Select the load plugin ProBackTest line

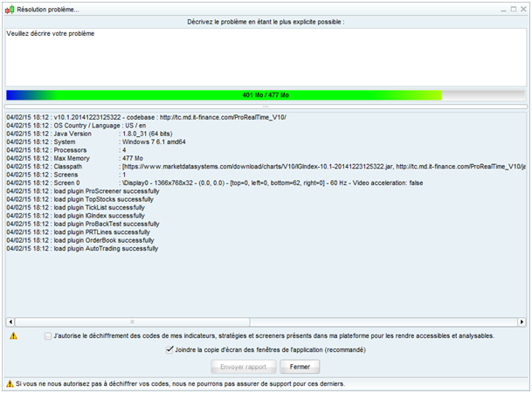point(83,224)
